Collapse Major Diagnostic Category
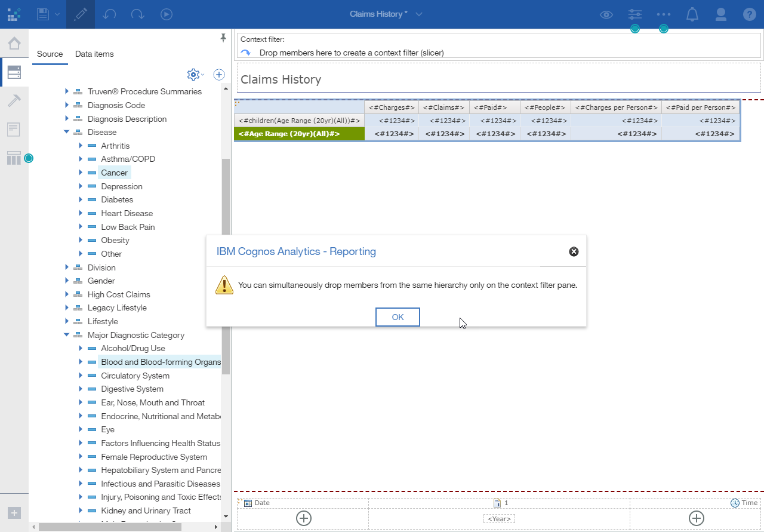Screen dimensions: 764x532 click(x=67, y=335)
